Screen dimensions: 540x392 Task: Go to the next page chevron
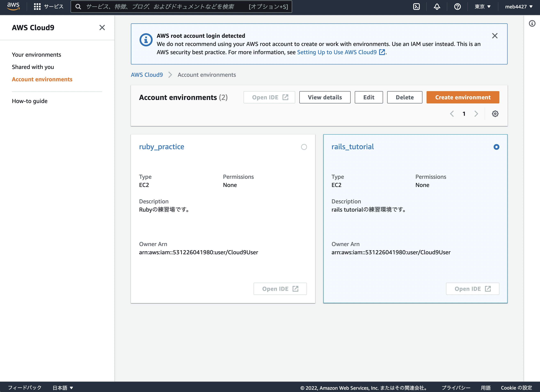(476, 114)
